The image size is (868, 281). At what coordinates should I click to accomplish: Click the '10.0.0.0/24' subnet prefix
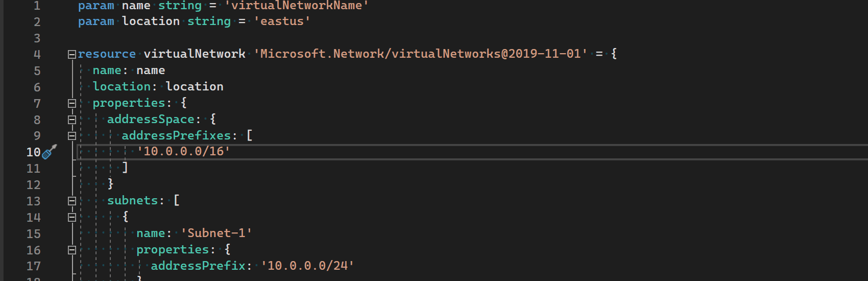[x=307, y=266]
